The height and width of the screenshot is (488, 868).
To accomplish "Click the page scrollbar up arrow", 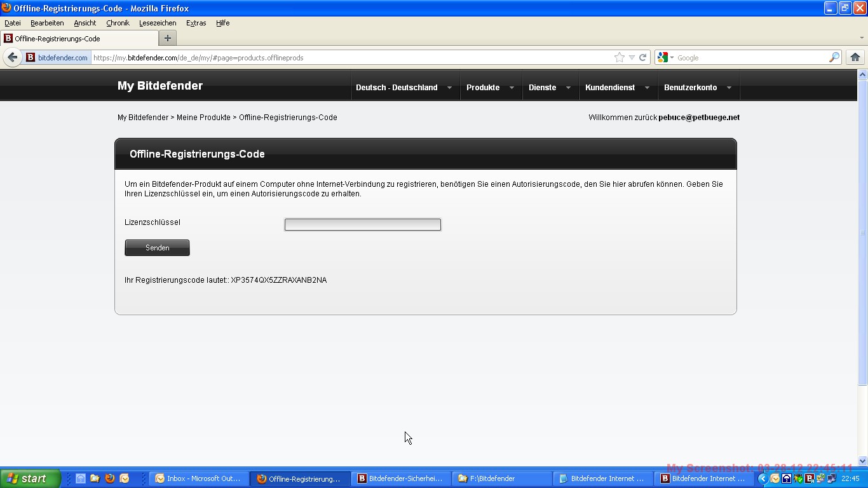I will [862, 74].
